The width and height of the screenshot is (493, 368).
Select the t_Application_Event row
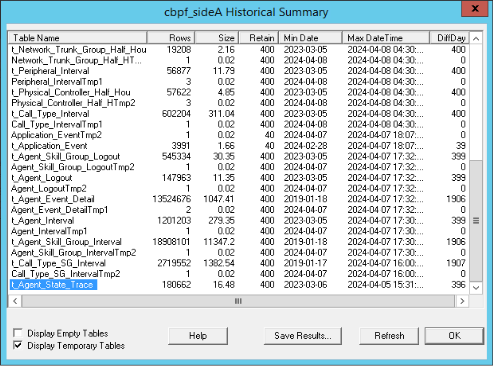pyautogui.click(x=239, y=146)
